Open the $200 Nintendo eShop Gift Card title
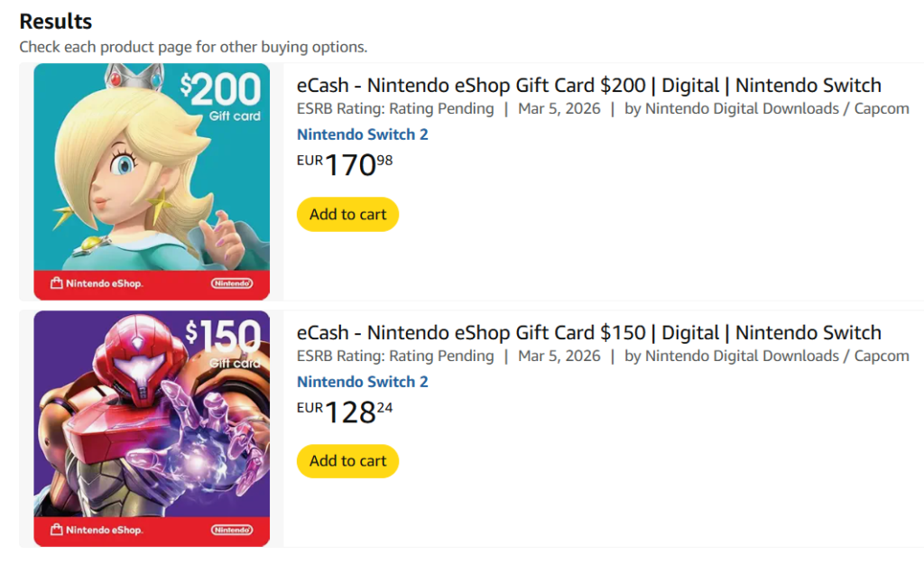Viewport: 924px width, 565px height. coord(588,86)
